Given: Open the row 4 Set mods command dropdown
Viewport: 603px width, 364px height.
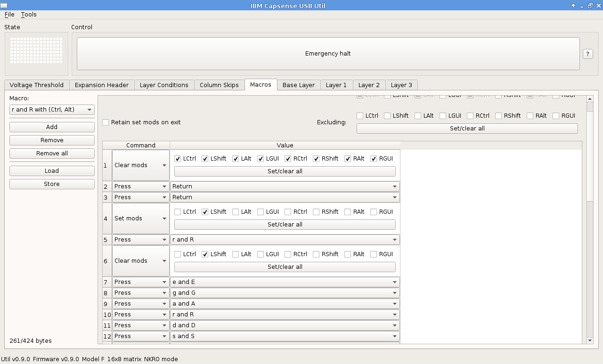Looking at the screenshot, I should 140,218.
